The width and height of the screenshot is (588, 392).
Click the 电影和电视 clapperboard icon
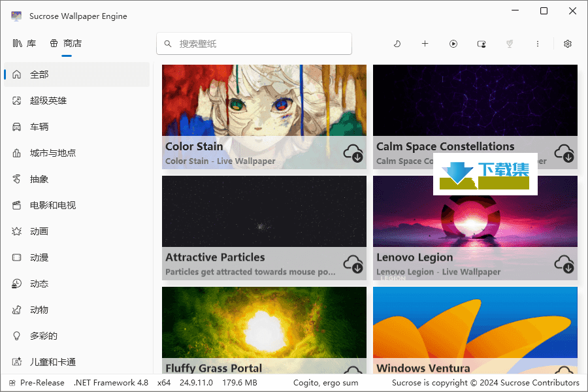[x=16, y=205]
